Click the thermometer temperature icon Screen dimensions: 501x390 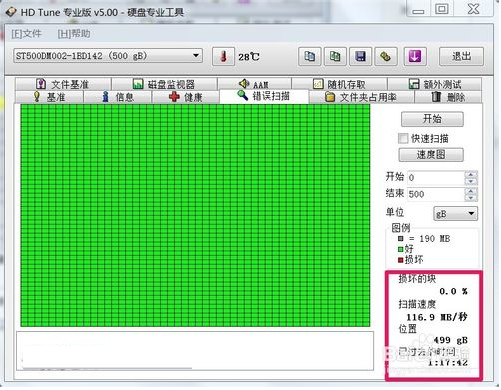tap(223, 56)
